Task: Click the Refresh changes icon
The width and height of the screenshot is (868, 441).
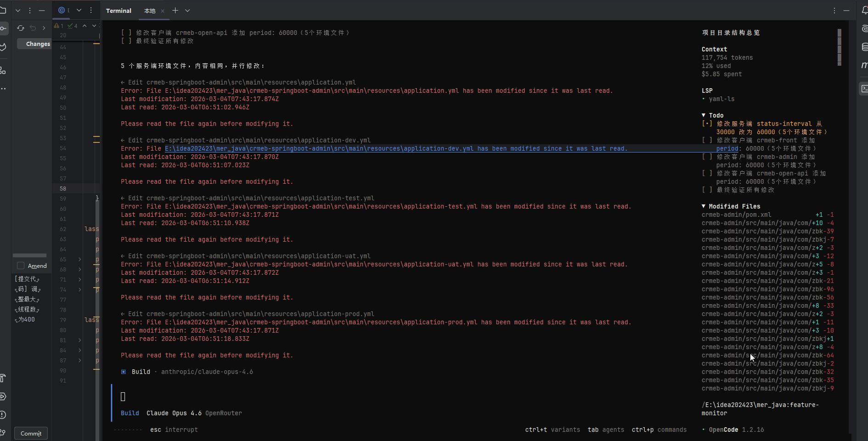Action: tap(21, 28)
